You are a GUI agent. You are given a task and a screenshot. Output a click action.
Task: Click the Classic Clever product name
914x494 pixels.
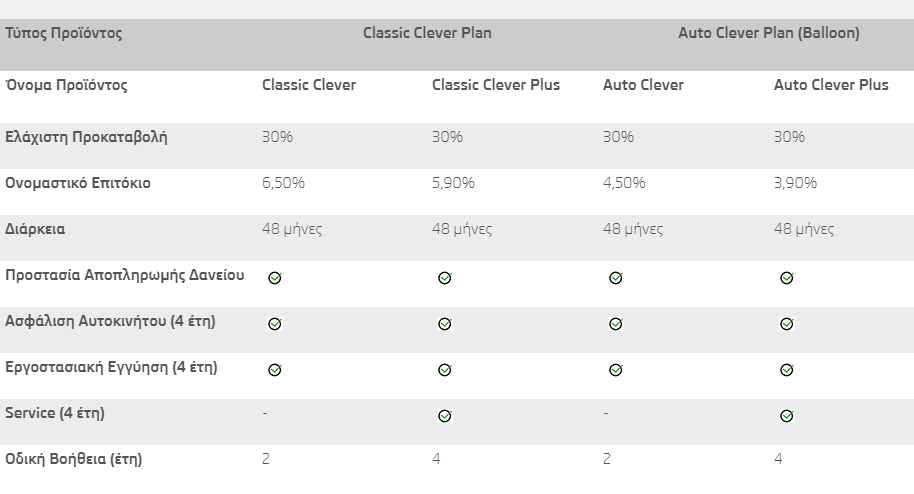[x=309, y=85]
